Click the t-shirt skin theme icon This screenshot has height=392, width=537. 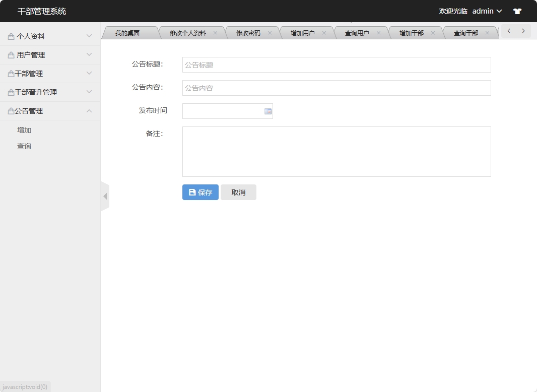[x=517, y=11]
